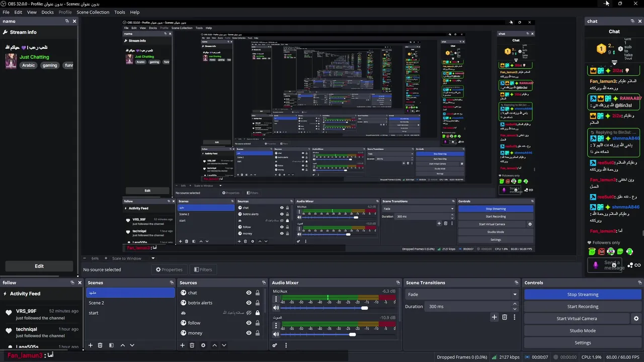Open the Tools menu
This screenshot has height=362, width=644.
pyautogui.click(x=120, y=12)
